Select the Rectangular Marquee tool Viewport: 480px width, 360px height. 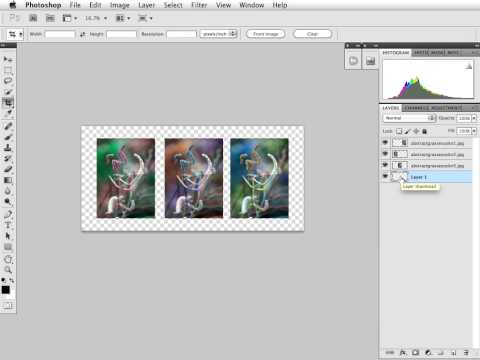click(8, 70)
